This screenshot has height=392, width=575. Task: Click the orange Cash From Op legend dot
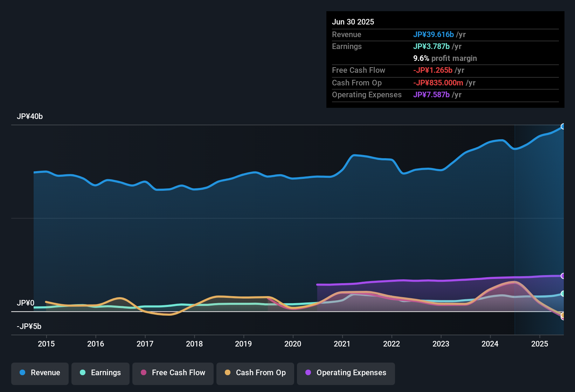coord(227,373)
